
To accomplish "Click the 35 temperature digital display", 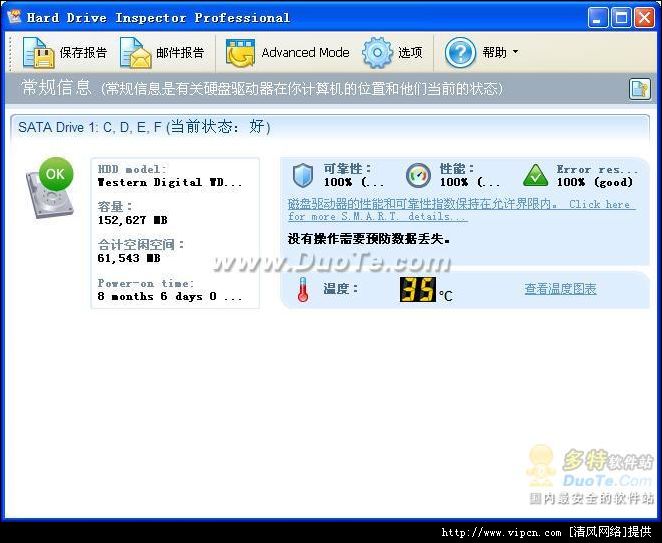I will pos(418,289).
